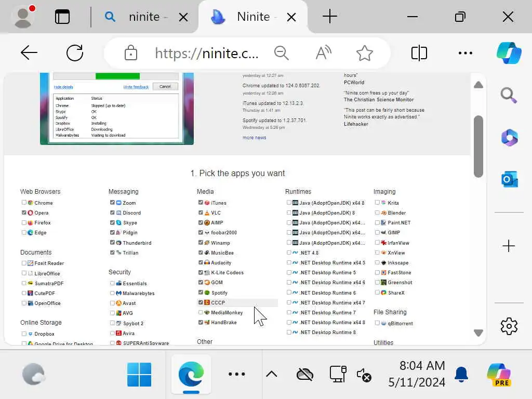The image size is (532, 399).
Task: Click the Dropbox label under Online Storage
Action: [45, 334]
